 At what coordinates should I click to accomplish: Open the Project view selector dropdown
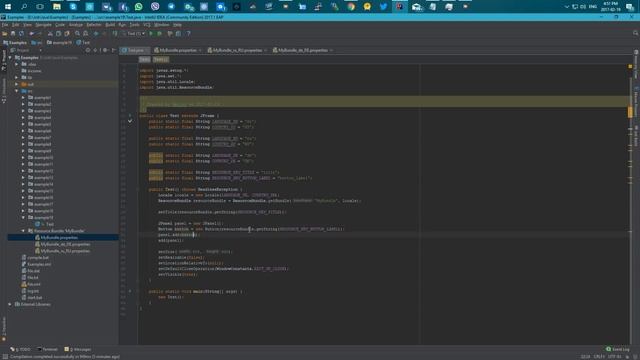[26, 50]
